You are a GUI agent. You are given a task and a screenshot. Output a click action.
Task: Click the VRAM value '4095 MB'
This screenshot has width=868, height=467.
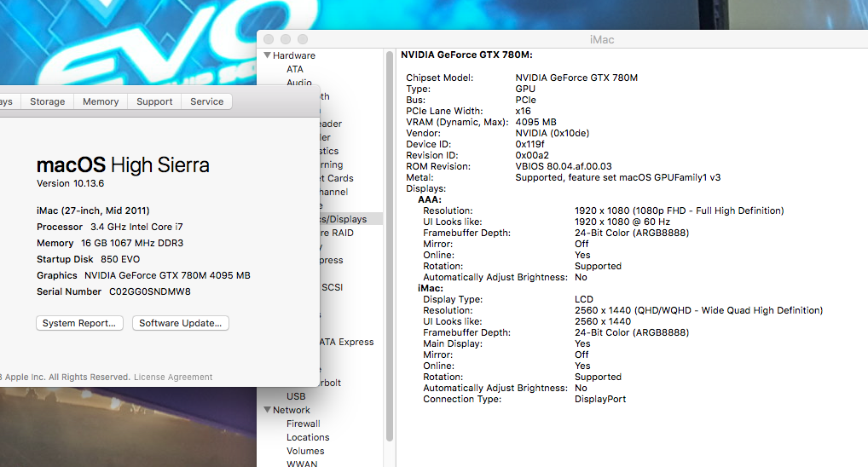tap(535, 122)
